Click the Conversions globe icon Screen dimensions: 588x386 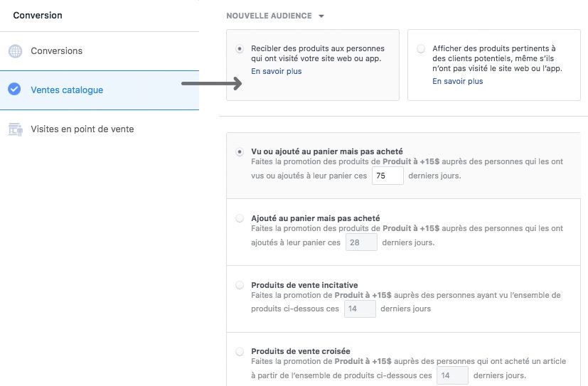click(15, 51)
